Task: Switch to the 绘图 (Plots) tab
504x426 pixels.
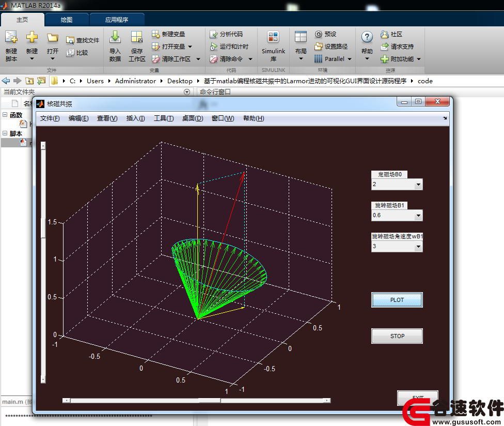Action: (x=67, y=20)
